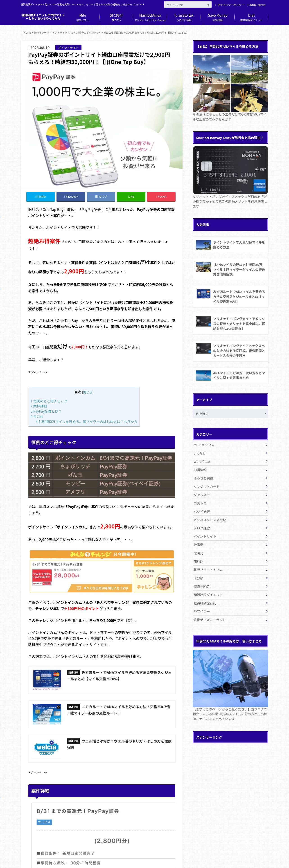Open the furusato tax menu item

(184, 18)
